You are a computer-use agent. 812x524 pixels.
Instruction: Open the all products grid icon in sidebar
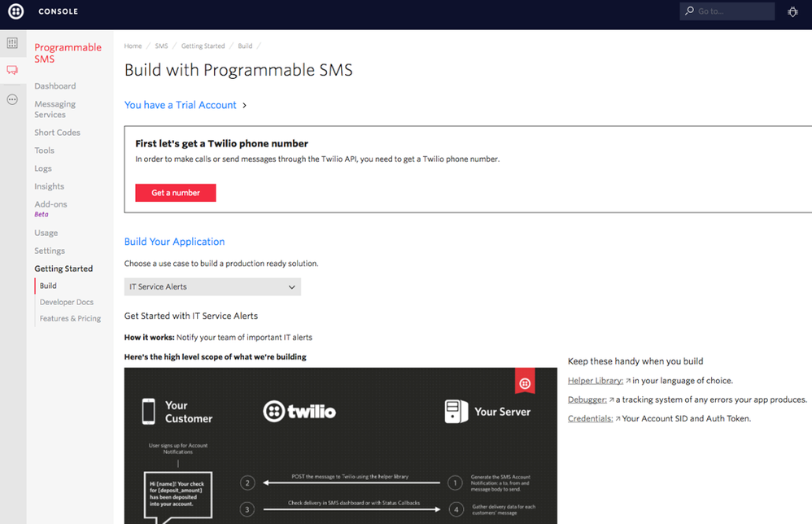(12, 43)
